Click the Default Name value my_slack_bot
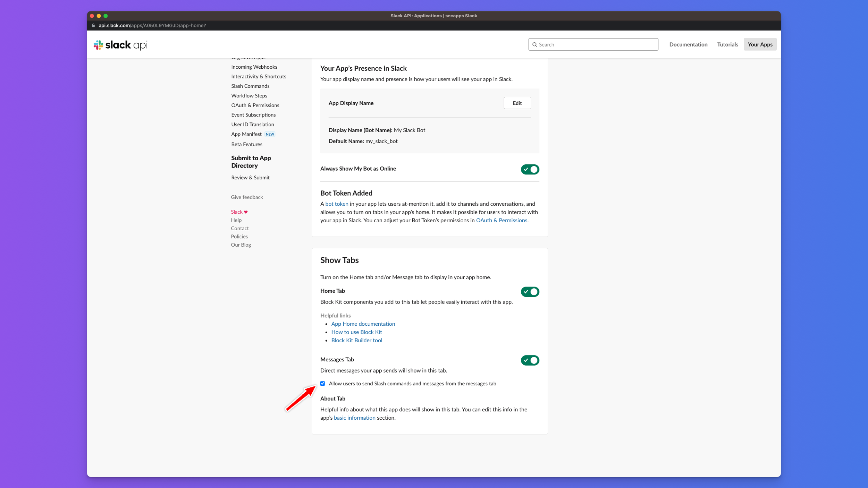Viewport: 868px width, 488px height. tap(381, 141)
